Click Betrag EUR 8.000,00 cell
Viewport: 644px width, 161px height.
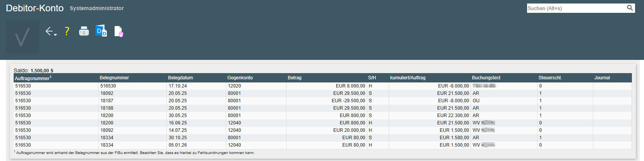(x=350, y=86)
